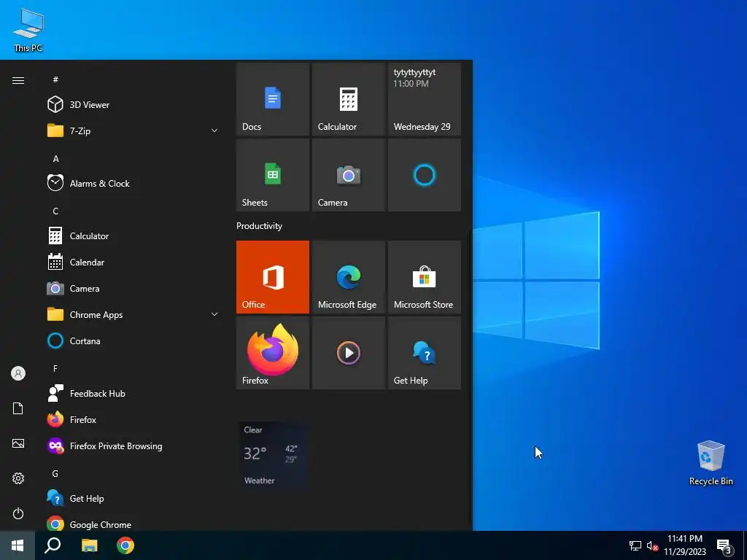Open the calendar tile showing Wednesday 29

(x=425, y=99)
